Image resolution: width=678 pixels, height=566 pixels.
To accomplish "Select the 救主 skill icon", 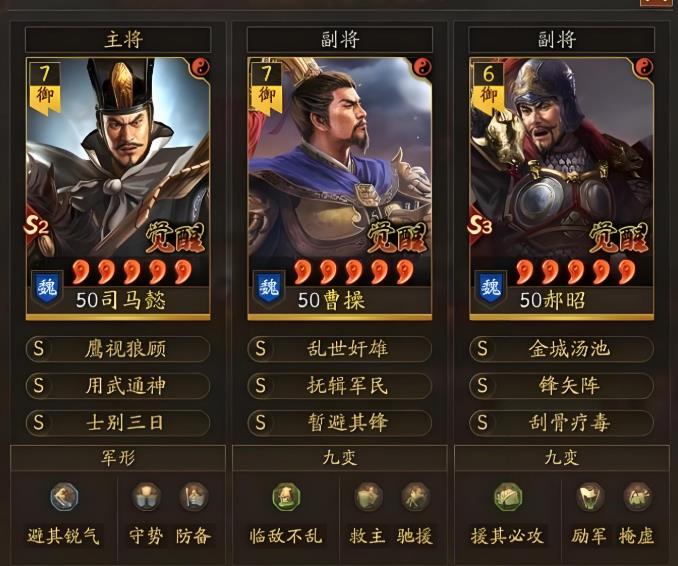I will 368,497.
